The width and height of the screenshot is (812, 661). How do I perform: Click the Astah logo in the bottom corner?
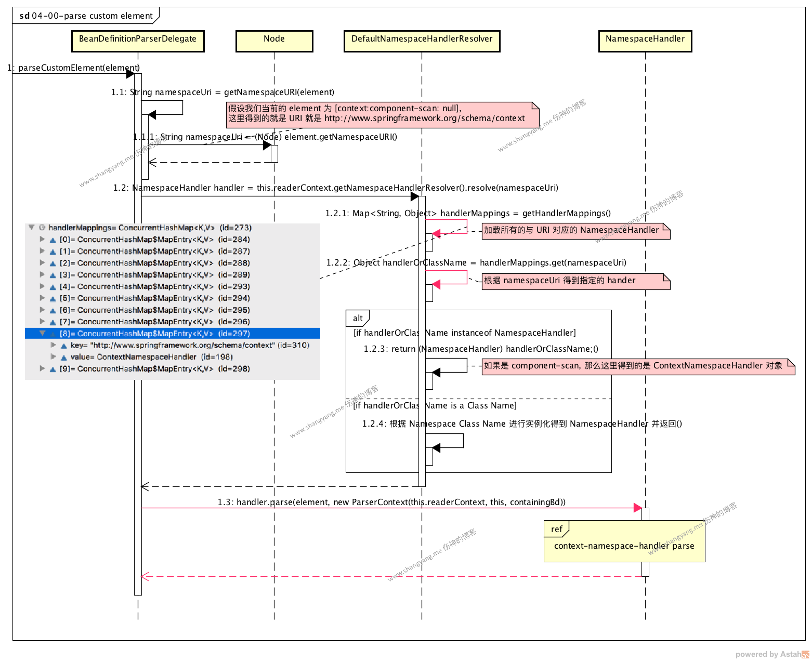(805, 654)
